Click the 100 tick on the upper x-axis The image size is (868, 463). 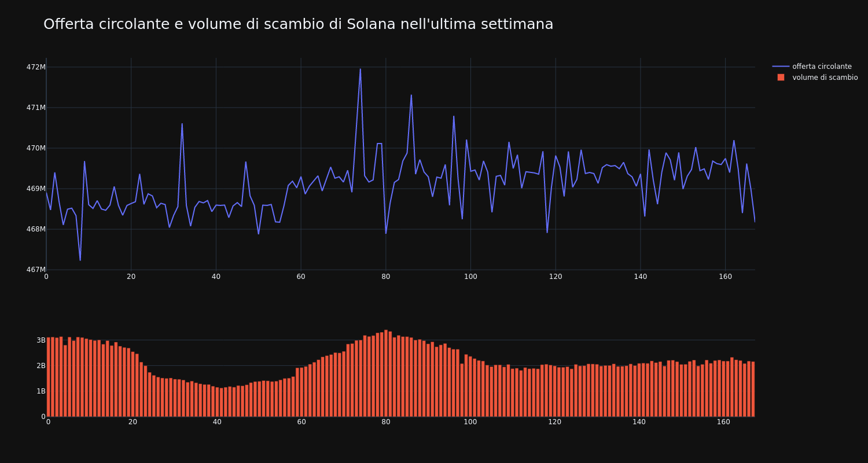(470, 277)
